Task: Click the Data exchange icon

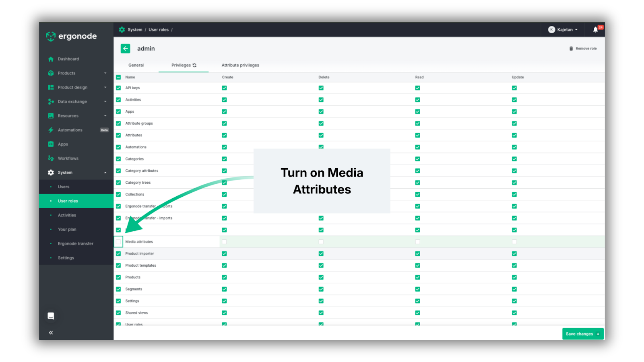Action: click(x=51, y=102)
